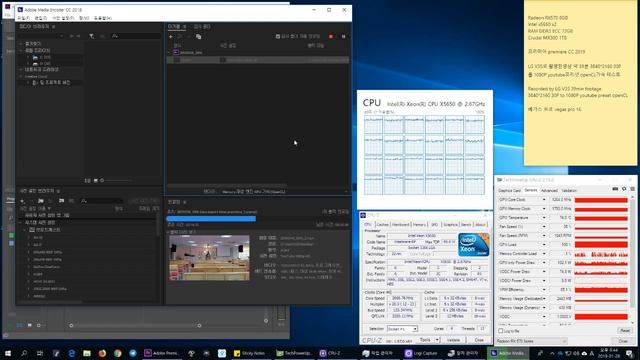
Task: Click the Validate button in CPU-Z
Action: tap(453, 340)
